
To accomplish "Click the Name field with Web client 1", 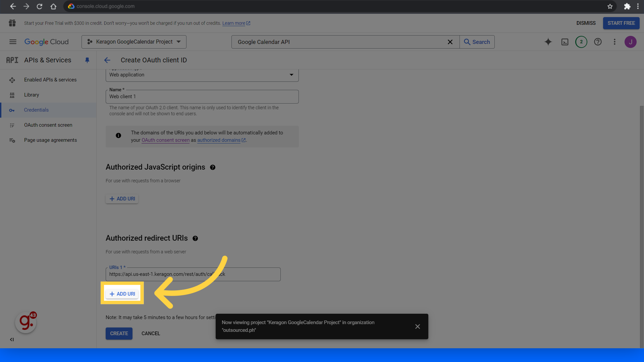I will pos(202,97).
